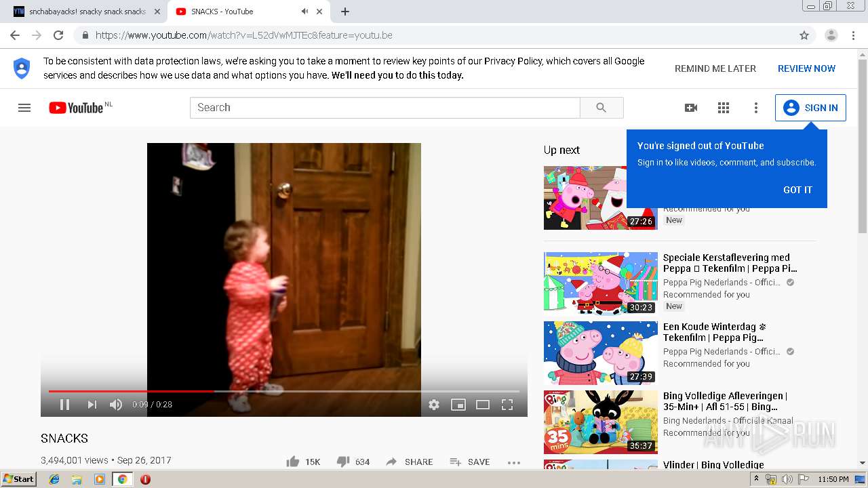Enter full screen mode
This screenshot has width=868, height=488.
click(x=507, y=405)
